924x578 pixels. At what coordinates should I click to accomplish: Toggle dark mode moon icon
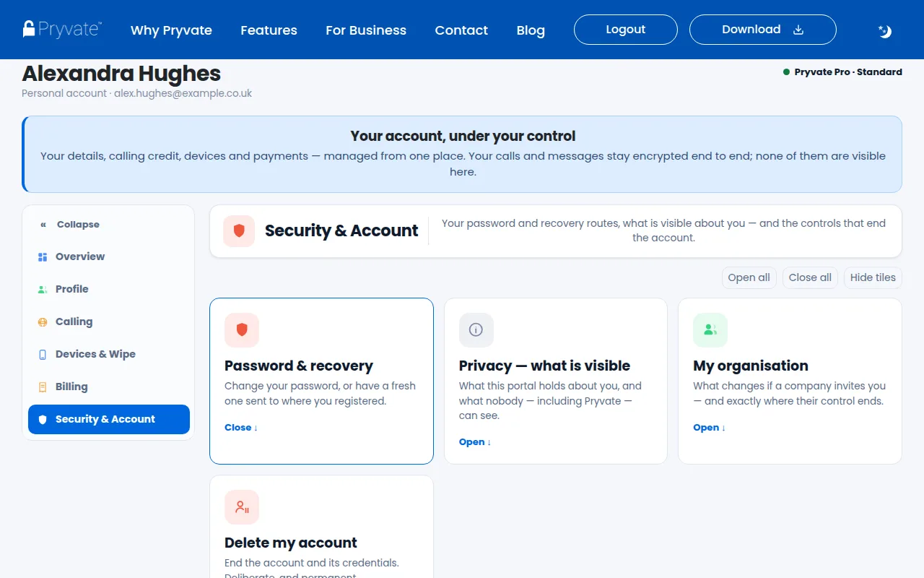[885, 30]
